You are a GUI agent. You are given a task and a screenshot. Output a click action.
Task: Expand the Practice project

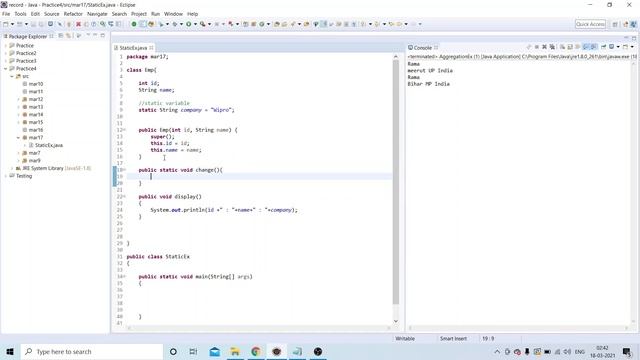pyautogui.click(x=6, y=45)
